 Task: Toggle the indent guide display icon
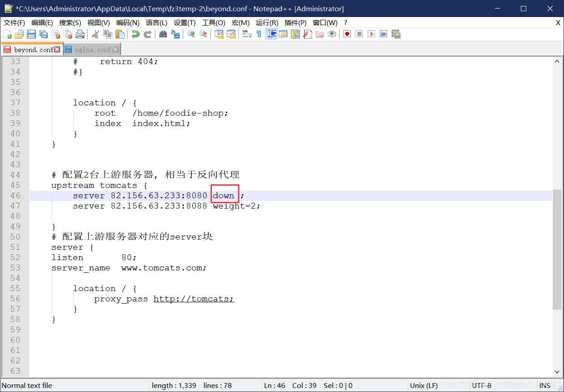[271, 34]
